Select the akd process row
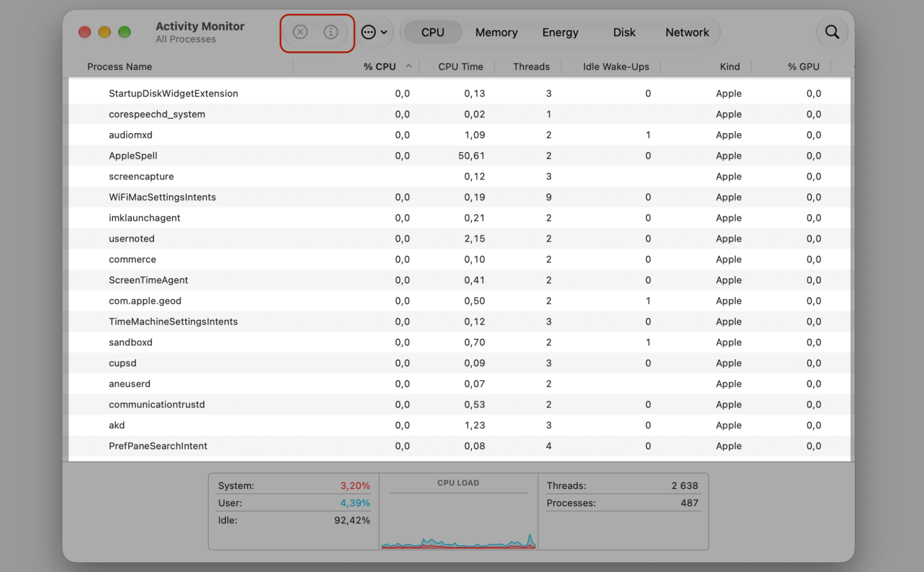Viewport: 924px width, 572px height. tap(459, 426)
